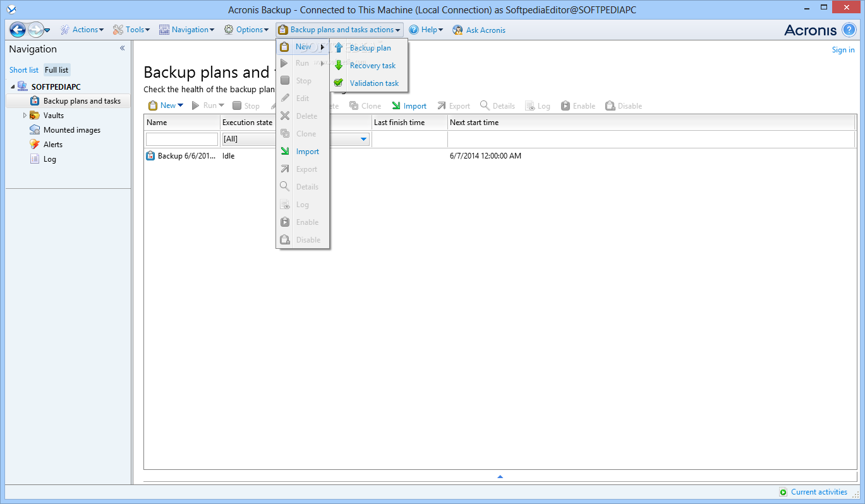Screen dimensions: 865x504
Task: Open the New dropdown in list toolbar
Action: (x=166, y=106)
